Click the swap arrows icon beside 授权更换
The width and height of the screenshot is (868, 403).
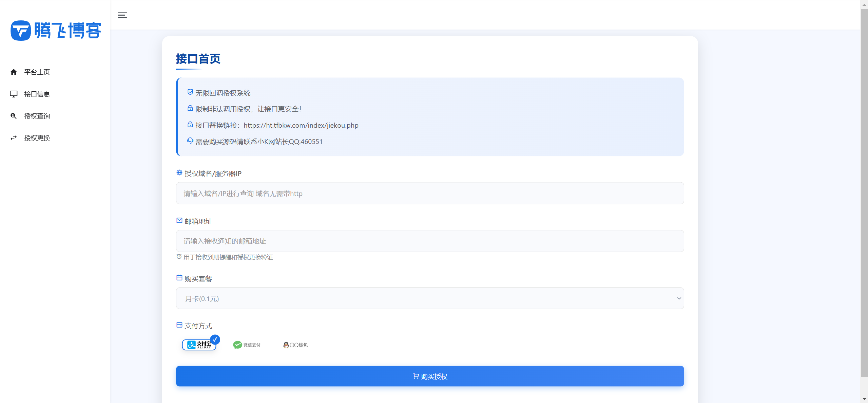pos(14,138)
